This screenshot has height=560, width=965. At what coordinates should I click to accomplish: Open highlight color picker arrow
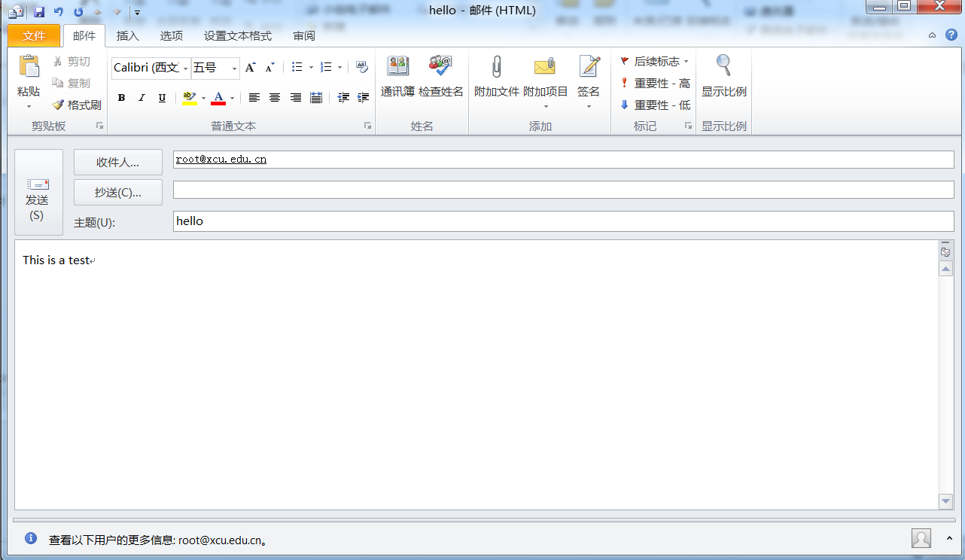click(203, 99)
